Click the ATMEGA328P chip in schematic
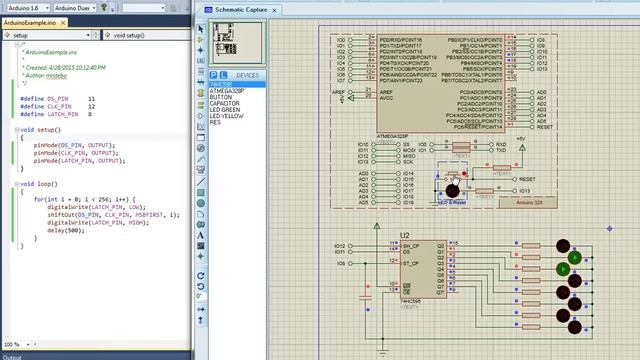Image resolution: width=640 pixels, height=360 pixels. coord(441,83)
